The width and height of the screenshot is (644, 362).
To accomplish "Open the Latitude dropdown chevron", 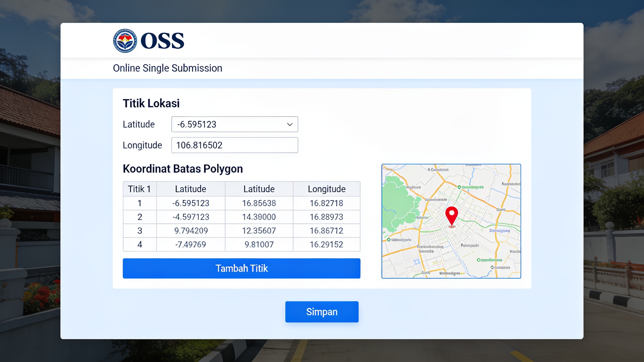I will pyautogui.click(x=290, y=124).
